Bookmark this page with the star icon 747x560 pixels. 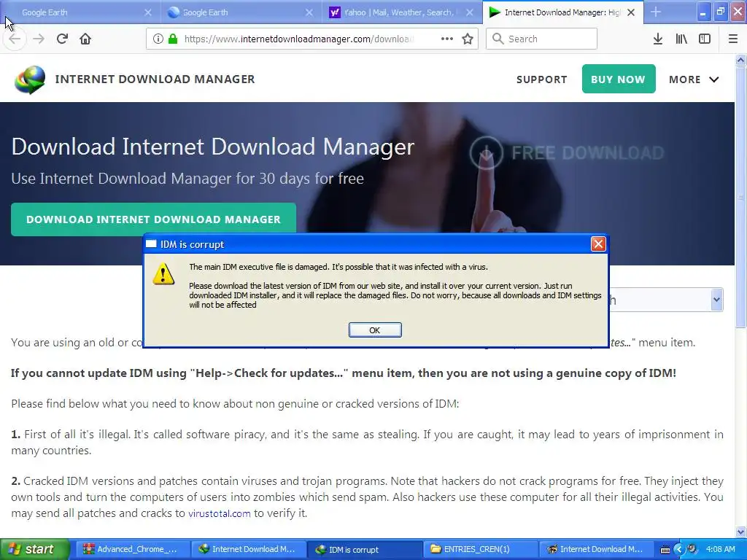pyautogui.click(x=468, y=39)
